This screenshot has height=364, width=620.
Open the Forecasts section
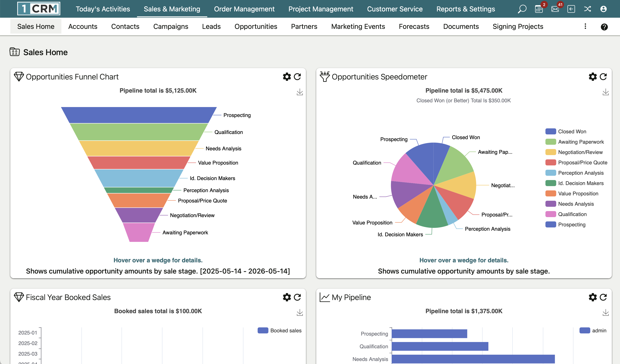[414, 26]
